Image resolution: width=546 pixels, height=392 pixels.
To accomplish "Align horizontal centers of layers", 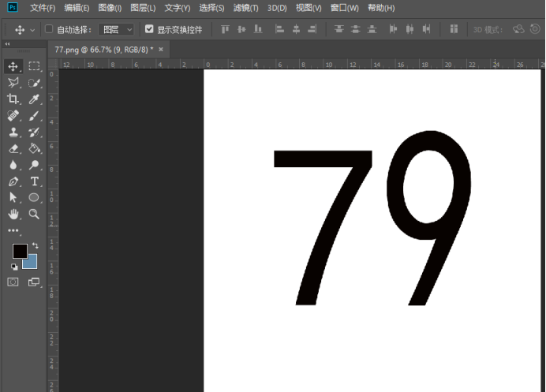I will (296, 29).
